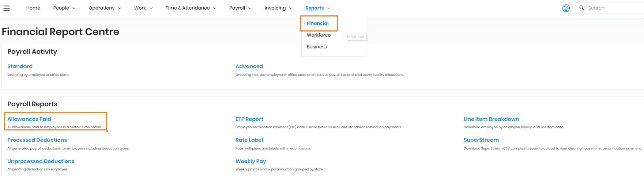Screen dimensions: 644x177
Task: Choose Business in the Reports menu
Action: click(317, 47)
